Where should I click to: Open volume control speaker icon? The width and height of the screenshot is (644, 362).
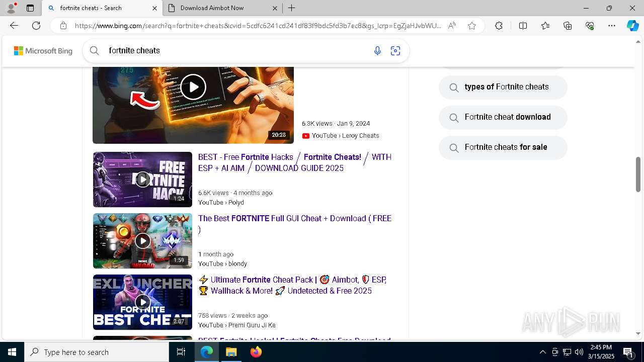(579, 352)
